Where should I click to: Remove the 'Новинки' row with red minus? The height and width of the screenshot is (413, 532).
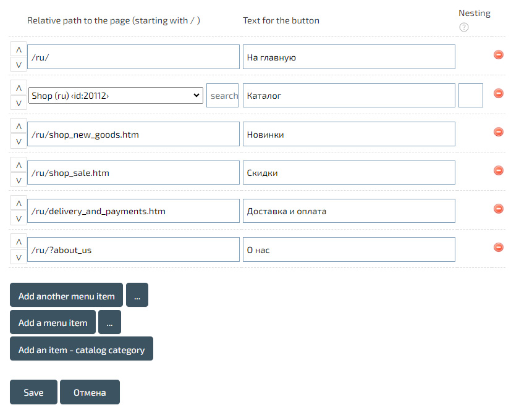pyautogui.click(x=499, y=132)
